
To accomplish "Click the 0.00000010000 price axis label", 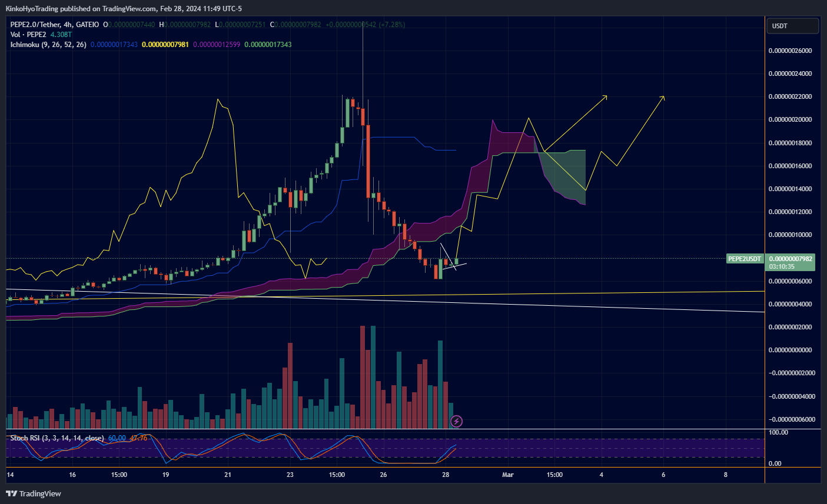I will [791, 235].
